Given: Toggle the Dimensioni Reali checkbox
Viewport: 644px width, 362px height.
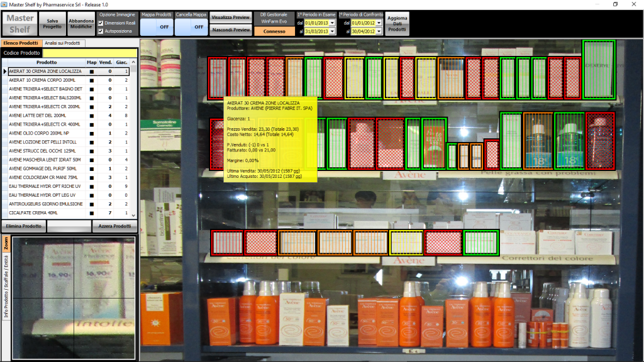Looking at the screenshot, I should [x=101, y=23].
